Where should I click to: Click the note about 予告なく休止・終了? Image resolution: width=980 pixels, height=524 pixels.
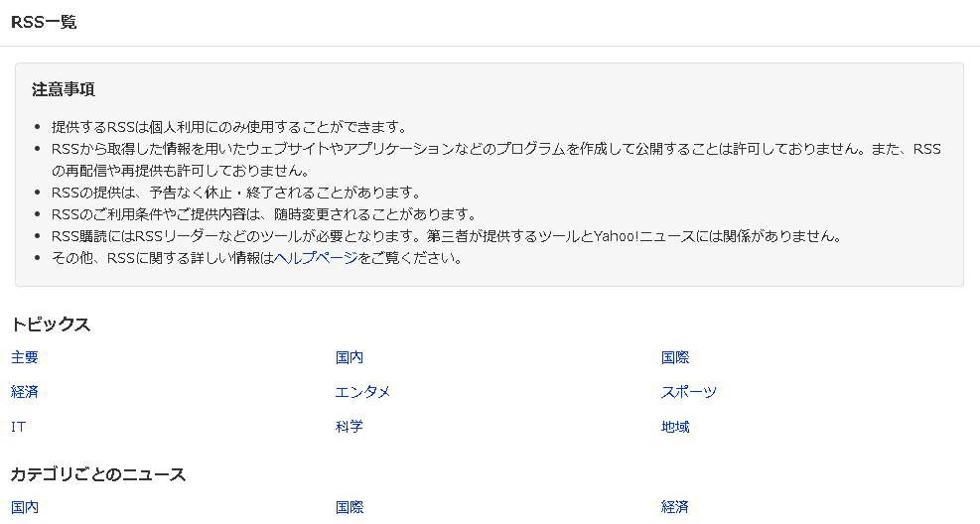237,193
